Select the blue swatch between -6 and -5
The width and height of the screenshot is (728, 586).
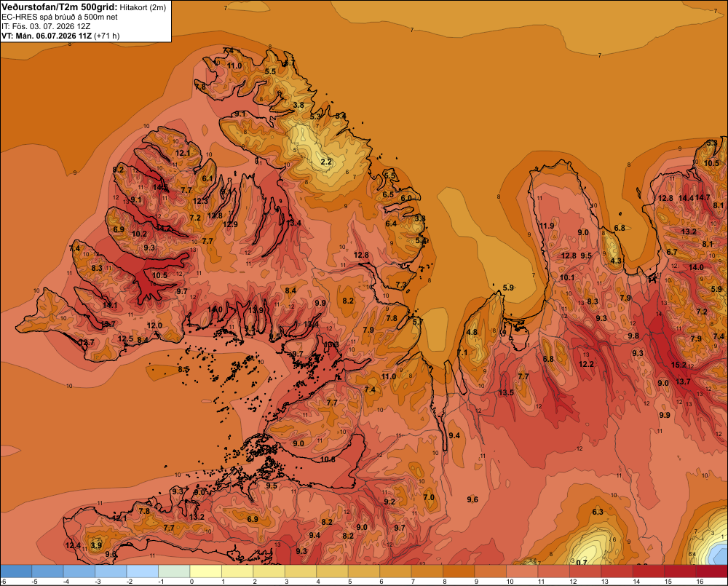click(x=16, y=571)
